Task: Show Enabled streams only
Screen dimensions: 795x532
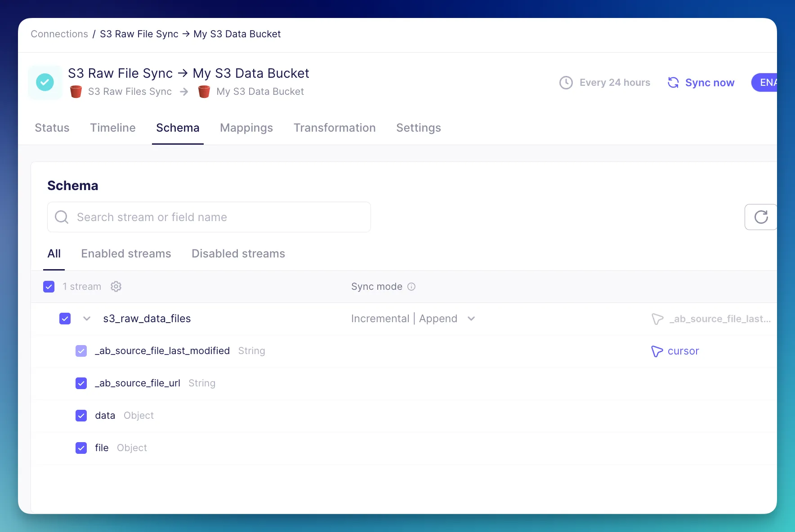Action: [x=126, y=254]
